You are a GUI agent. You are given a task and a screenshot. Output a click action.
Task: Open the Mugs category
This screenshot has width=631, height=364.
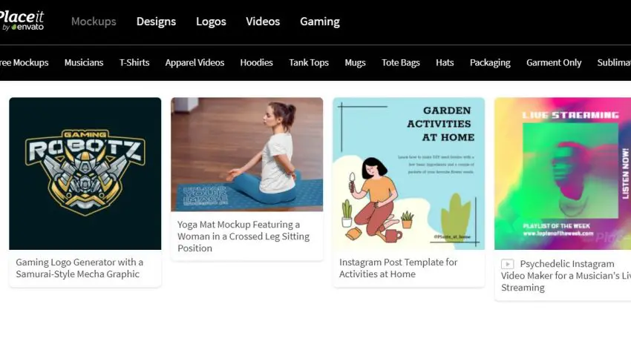[x=355, y=63]
